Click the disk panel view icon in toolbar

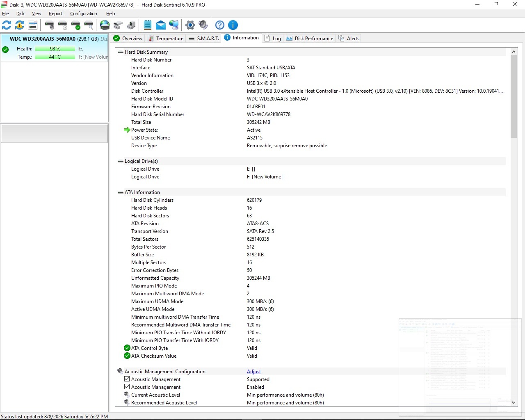[x=33, y=25]
